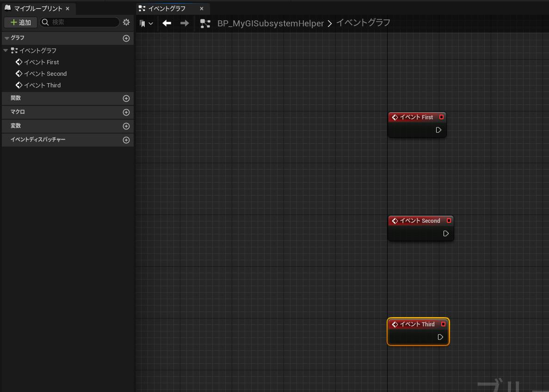Viewport: 549px width, 392px height.
Task: Click the diamond event icon on イベント Second node
Action: [395, 221]
